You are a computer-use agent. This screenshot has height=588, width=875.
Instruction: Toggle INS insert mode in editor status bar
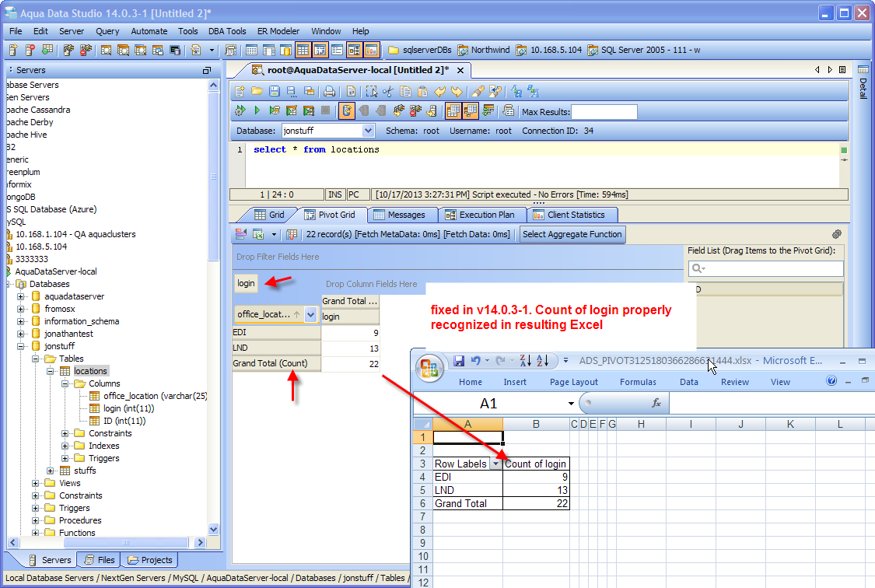tap(334, 194)
